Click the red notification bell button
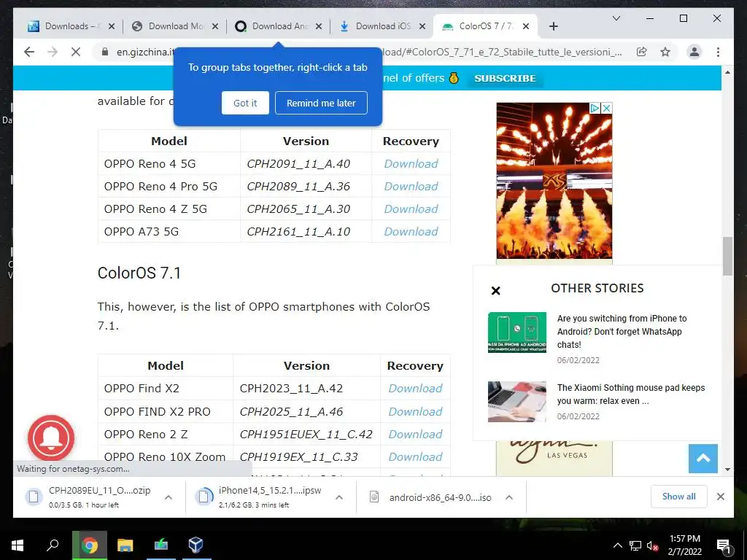 pyautogui.click(x=51, y=438)
